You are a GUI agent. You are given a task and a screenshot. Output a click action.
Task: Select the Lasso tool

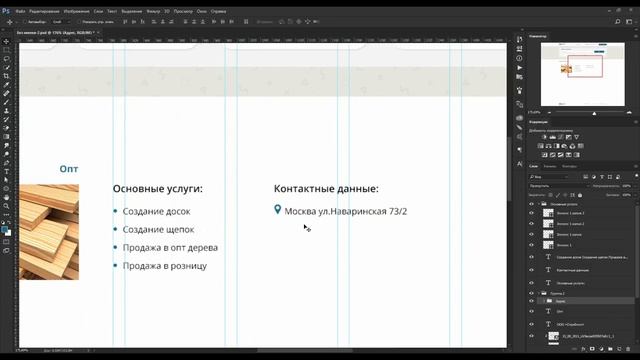pos(6,59)
